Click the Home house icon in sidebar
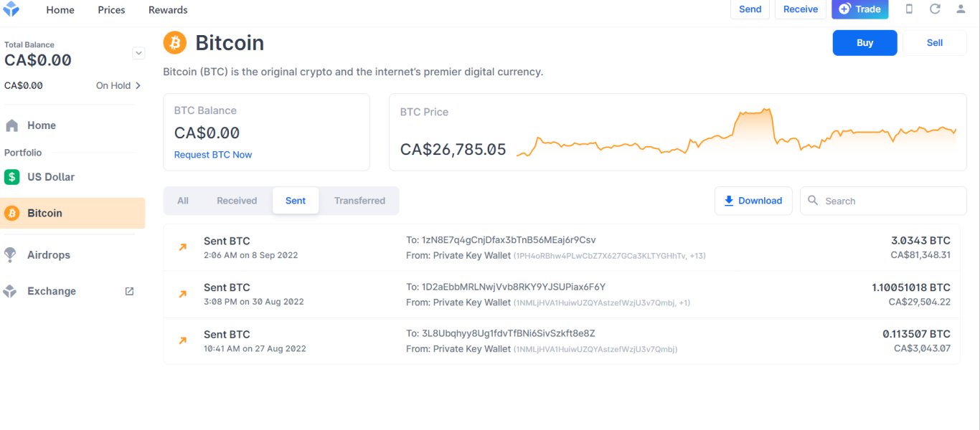Screen dimensions: 980x430 coord(12,125)
